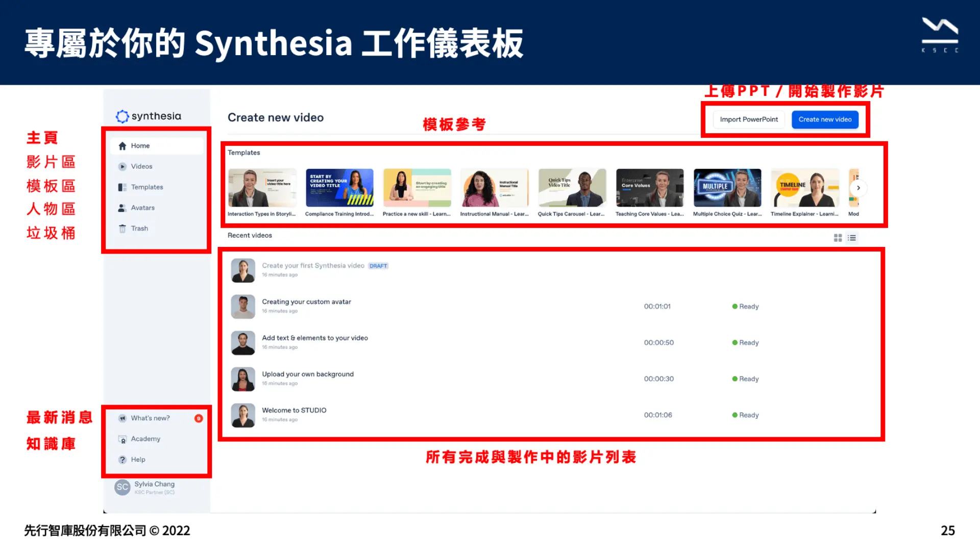Image resolution: width=980 pixels, height=551 pixels.
Task: Click the Templates layout icon in sidebar
Action: point(122,187)
